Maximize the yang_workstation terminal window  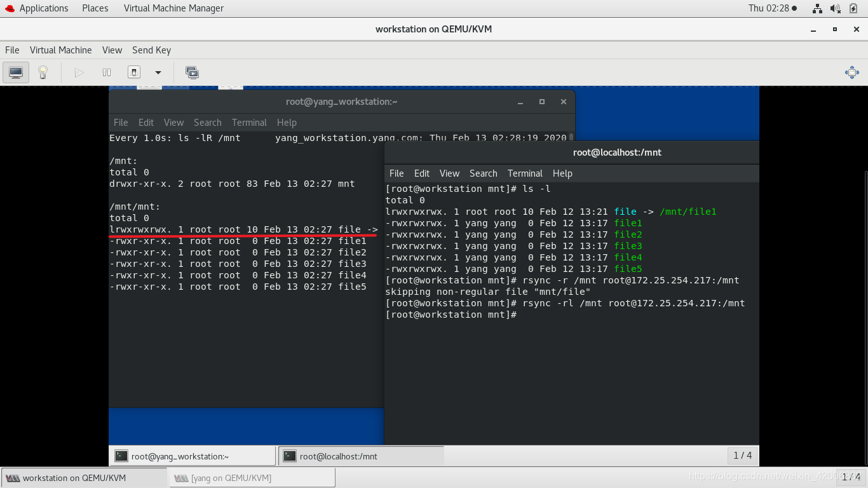542,102
